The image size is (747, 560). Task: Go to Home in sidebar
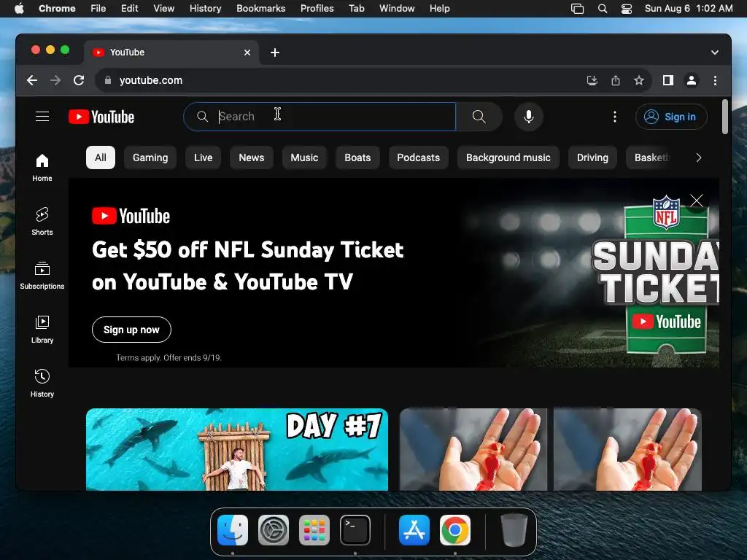point(42,168)
